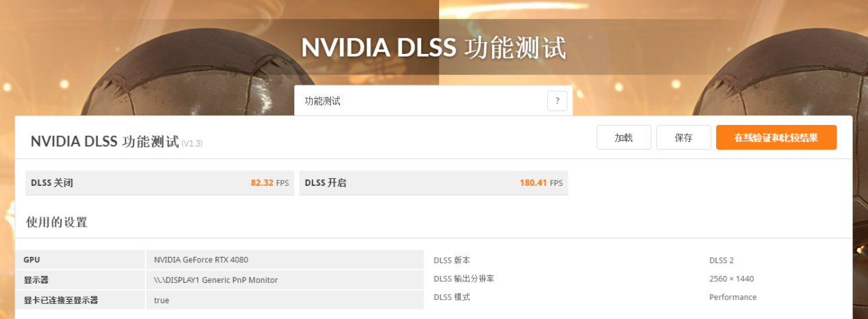
Task: Click the DLSS 输出分辨率 label
Action: click(x=464, y=279)
